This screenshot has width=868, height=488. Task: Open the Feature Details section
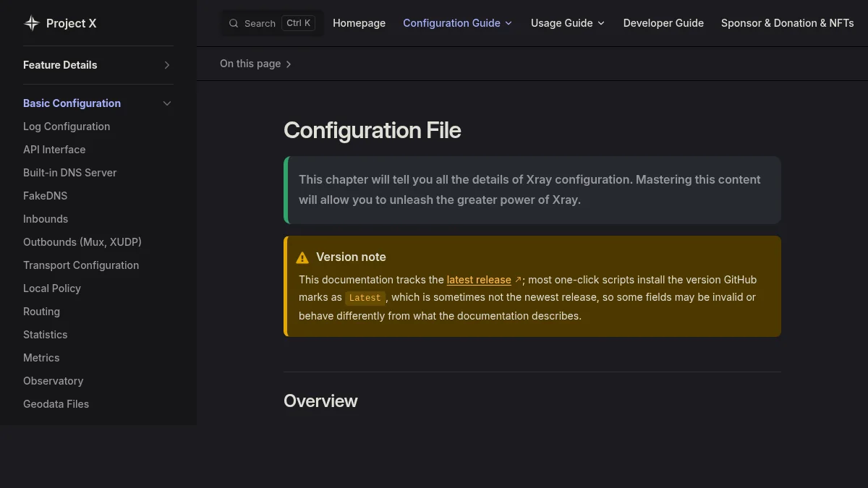[x=60, y=65]
